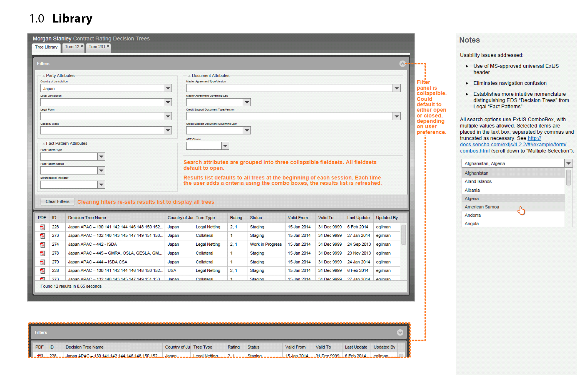Click the Clear Filters button
The width and height of the screenshot is (588, 375).
pyautogui.click(x=57, y=201)
